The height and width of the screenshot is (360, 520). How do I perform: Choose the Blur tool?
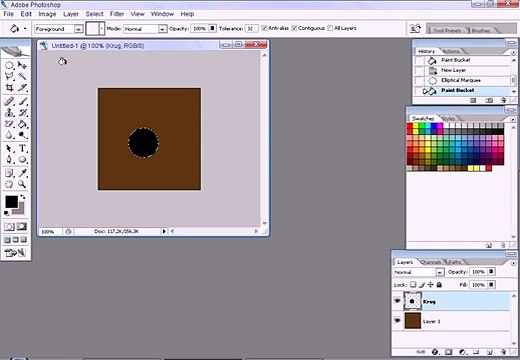pos(9,135)
